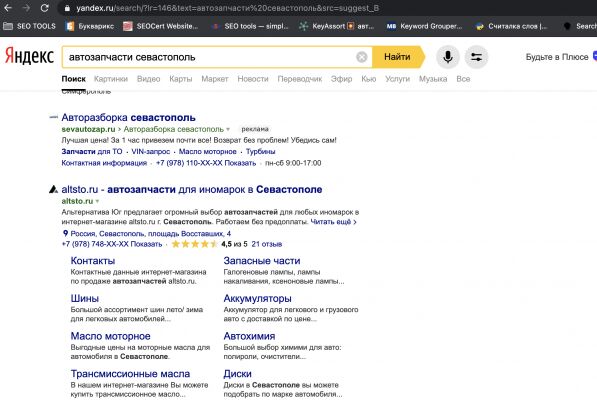Click the star rating of altsto.ru

point(194,244)
